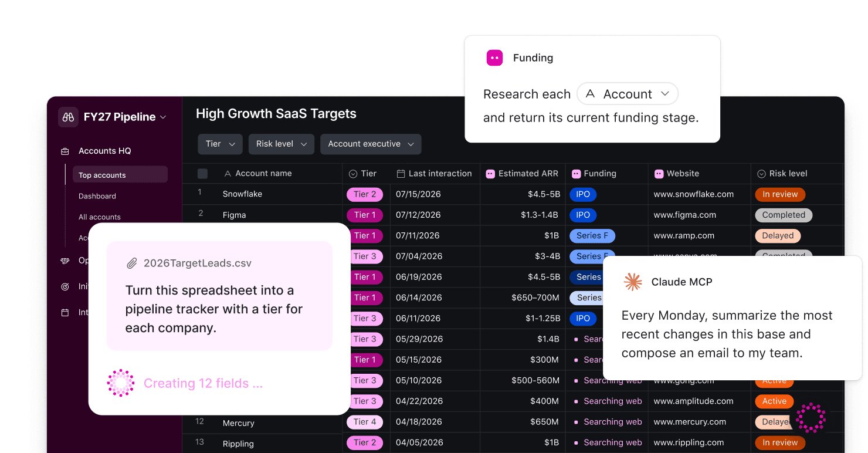Click the In review status for Snowflake
The image size is (868, 453).
[780, 194]
